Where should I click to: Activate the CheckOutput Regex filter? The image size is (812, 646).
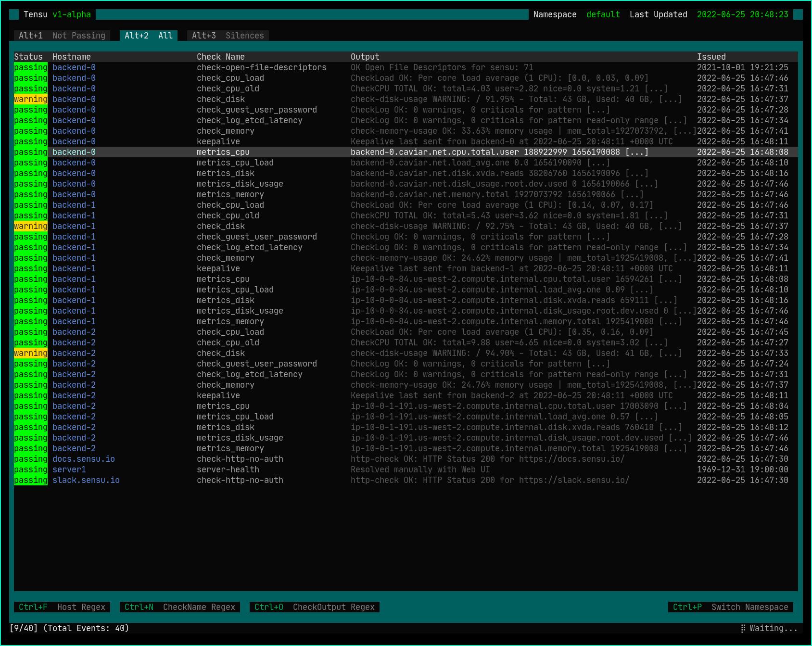[315, 607]
